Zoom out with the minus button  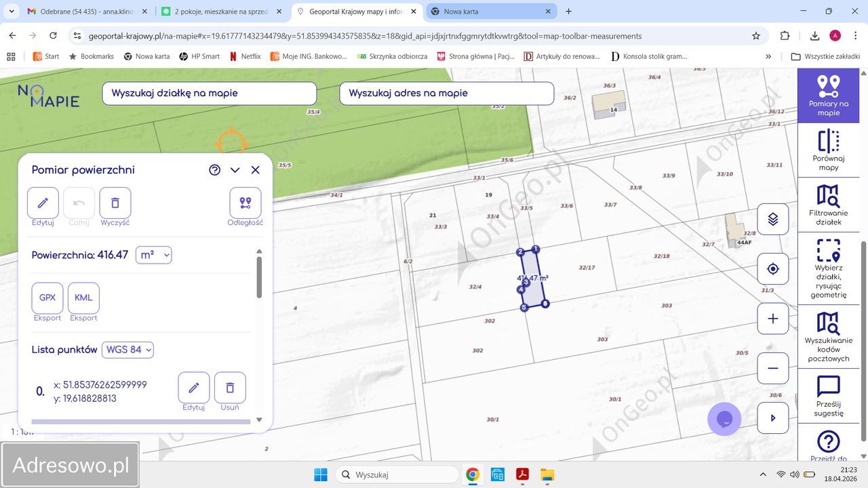(772, 369)
